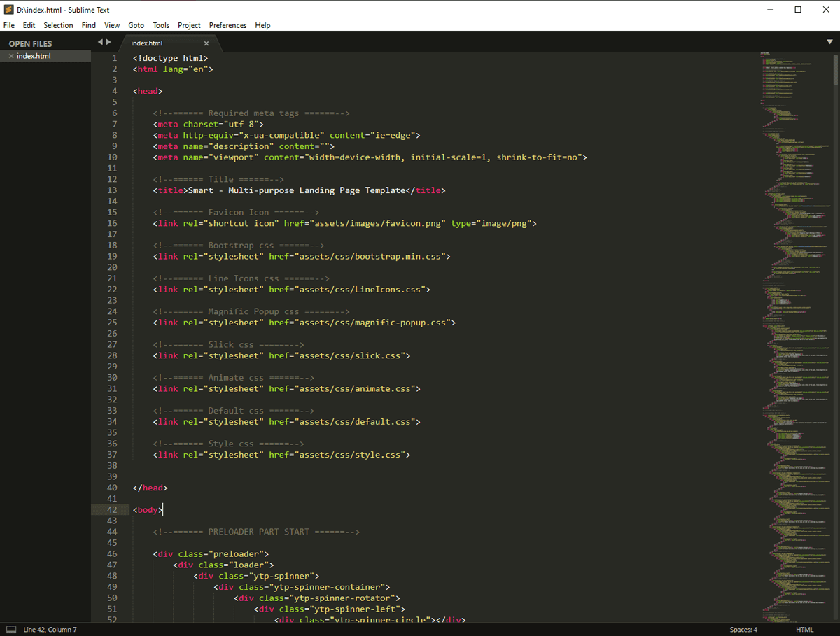Click the meta name="description" line
The width and height of the screenshot is (840, 636).
coord(244,146)
